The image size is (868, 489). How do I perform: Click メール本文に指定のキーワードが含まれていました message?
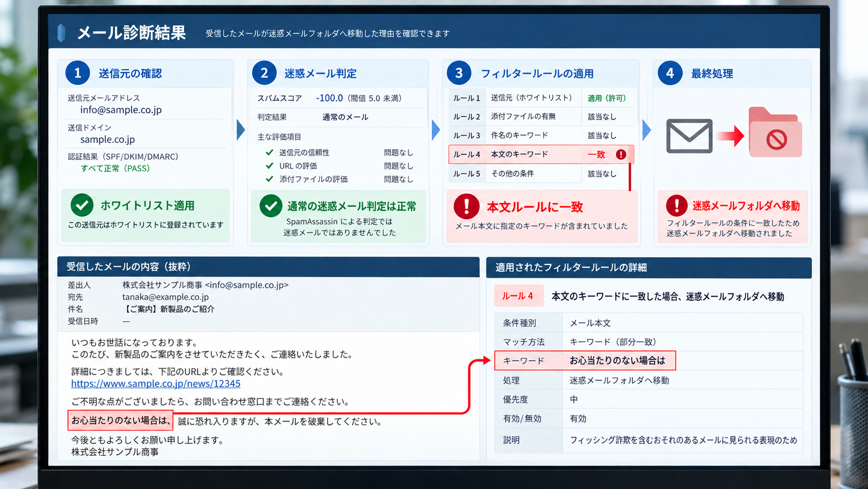pyautogui.click(x=541, y=226)
